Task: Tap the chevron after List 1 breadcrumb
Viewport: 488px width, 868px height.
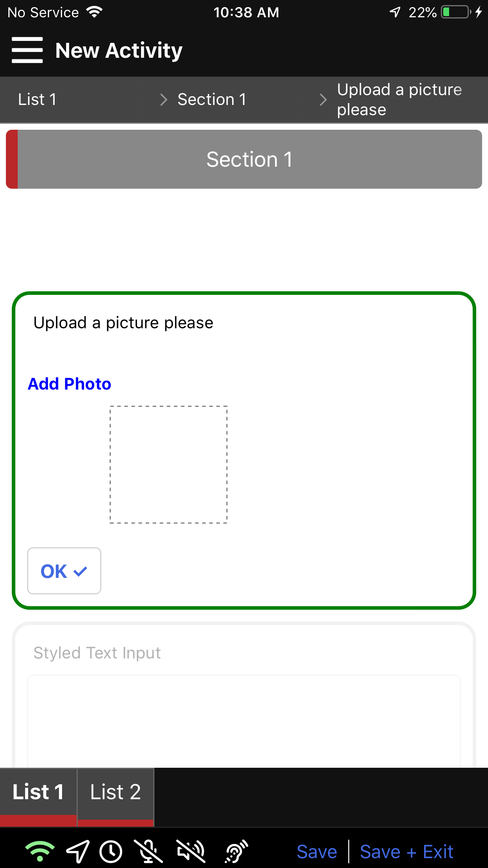Action: (x=164, y=99)
